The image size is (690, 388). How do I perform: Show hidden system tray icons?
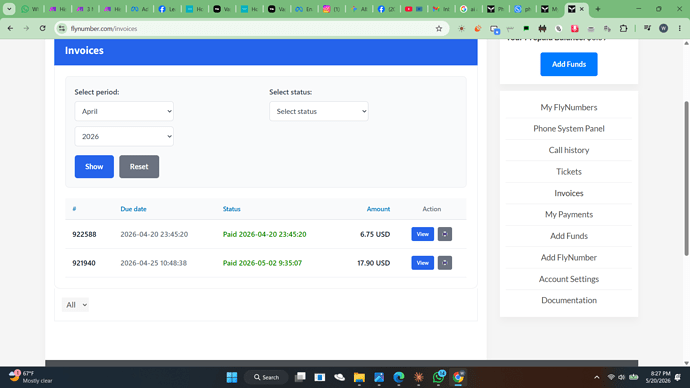point(597,377)
